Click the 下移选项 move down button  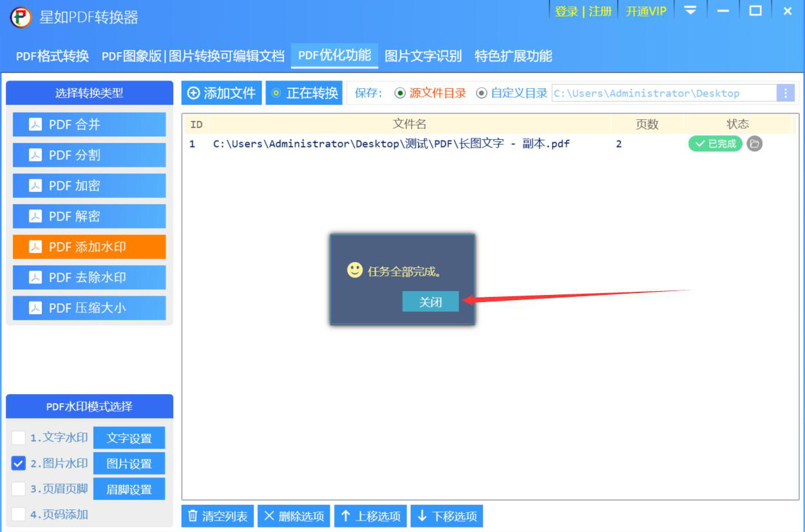click(x=447, y=516)
